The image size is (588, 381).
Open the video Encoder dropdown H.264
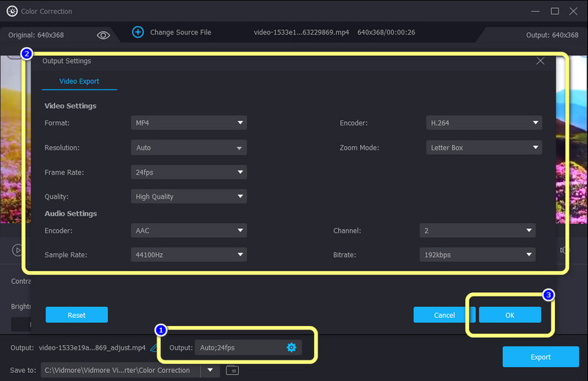(484, 123)
